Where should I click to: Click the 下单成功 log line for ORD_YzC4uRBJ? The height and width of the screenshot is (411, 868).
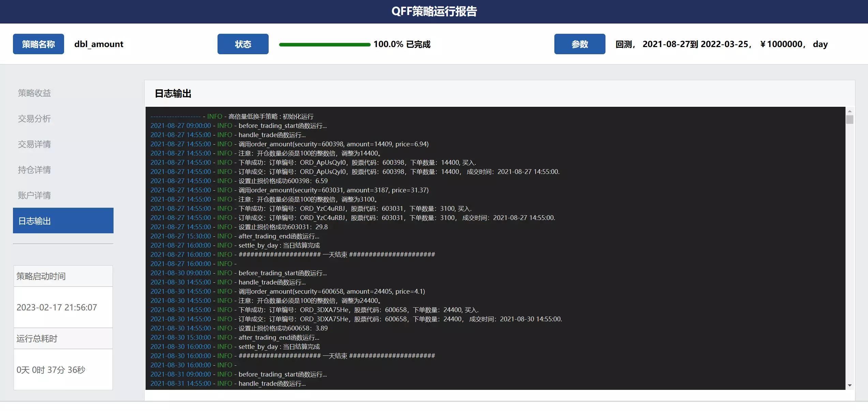[311, 208]
